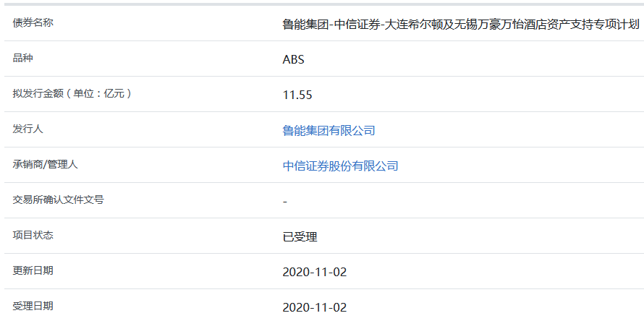
Task: Click the 发行人 label
Action: pos(28,129)
